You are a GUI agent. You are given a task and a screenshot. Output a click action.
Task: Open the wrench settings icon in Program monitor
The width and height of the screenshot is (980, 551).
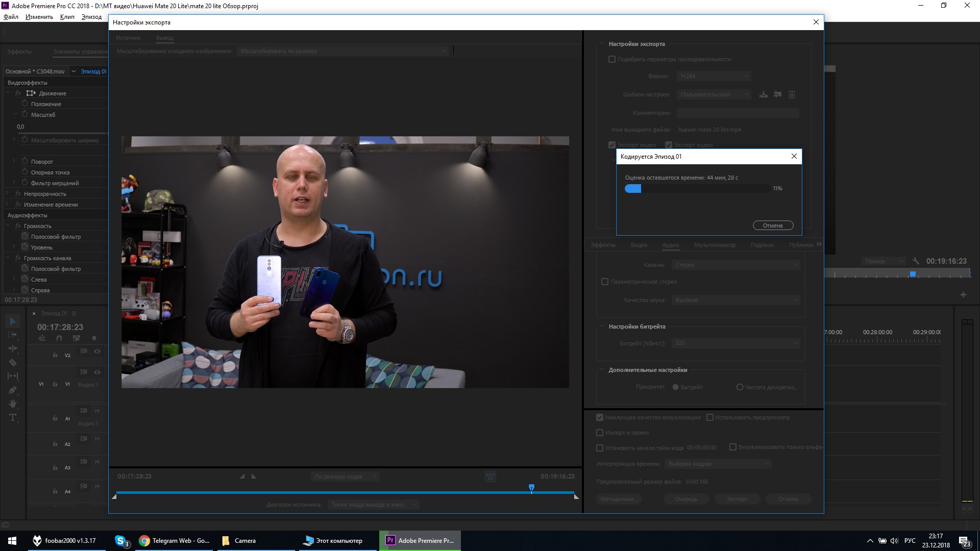(x=916, y=261)
